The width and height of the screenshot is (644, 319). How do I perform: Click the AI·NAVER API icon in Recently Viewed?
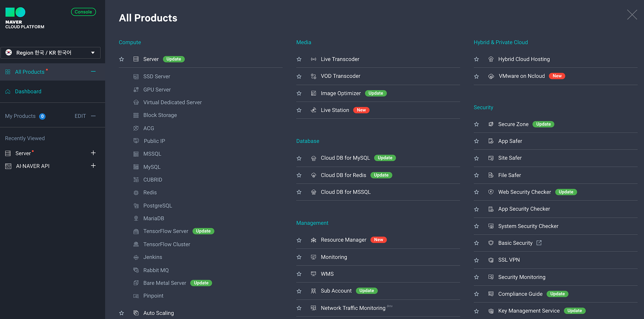[x=8, y=166]
